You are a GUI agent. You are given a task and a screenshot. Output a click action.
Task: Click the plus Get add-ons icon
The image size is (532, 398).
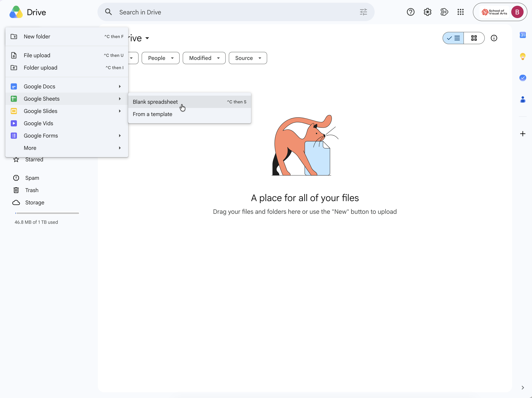[522, 134]
